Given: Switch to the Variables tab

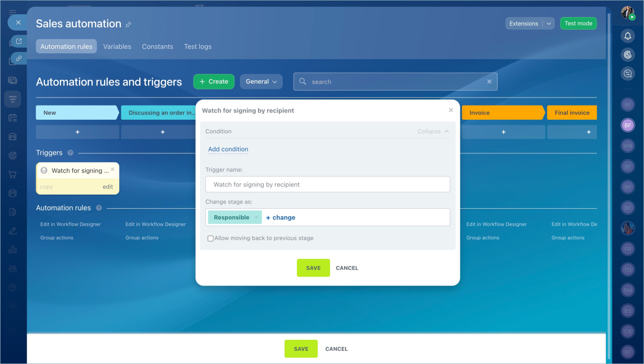Looking at the screenshot, I should coord(117,47).
